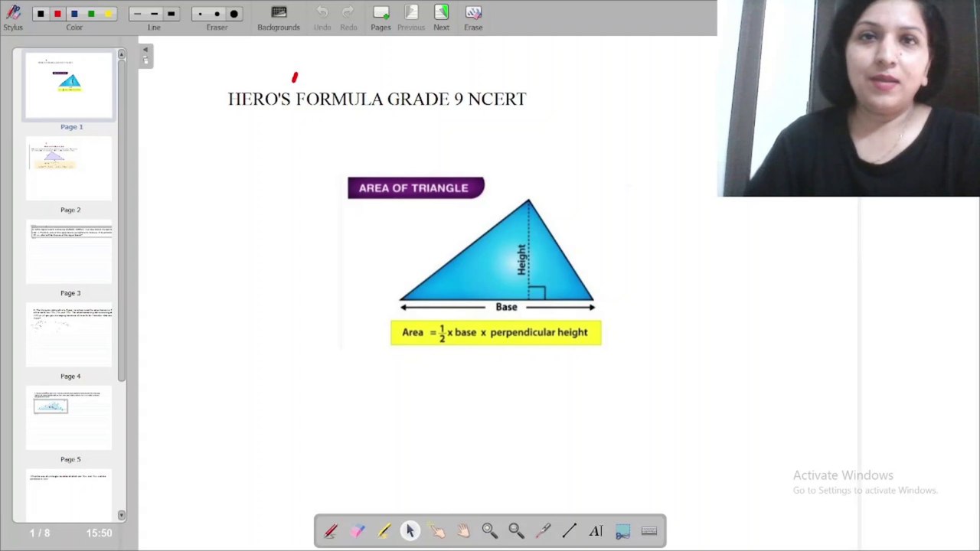The image size is (980, 551).
Task: Select the thick line width
Action: (171, 14)
